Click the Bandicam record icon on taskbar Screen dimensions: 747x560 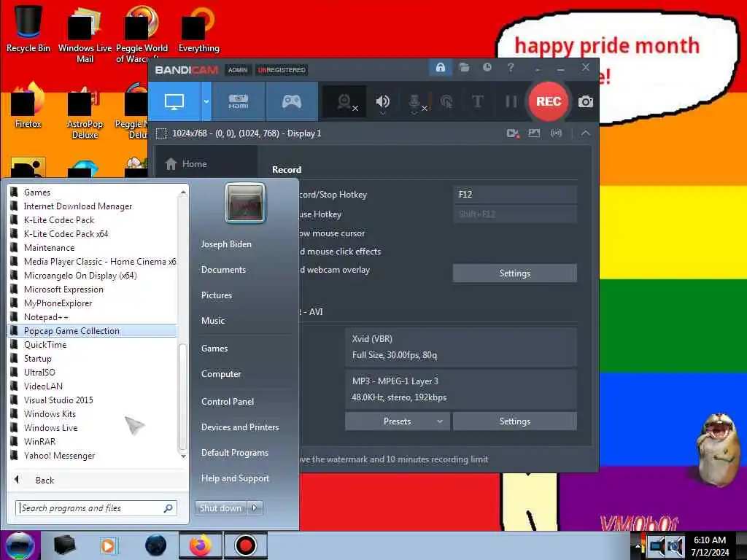tap(246, 545)
